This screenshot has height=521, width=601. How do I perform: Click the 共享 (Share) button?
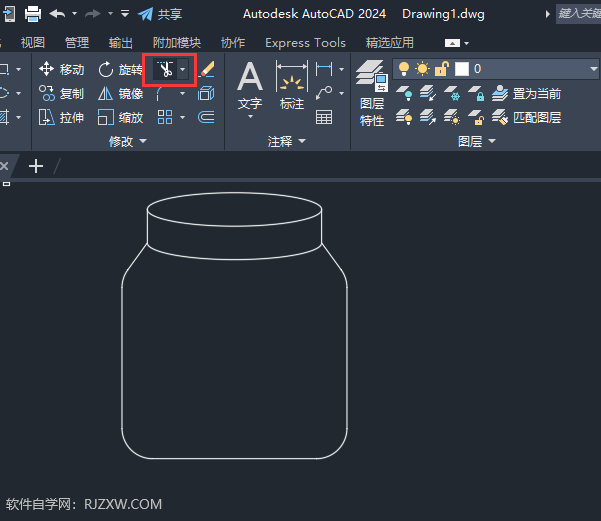tap(160, 15)
